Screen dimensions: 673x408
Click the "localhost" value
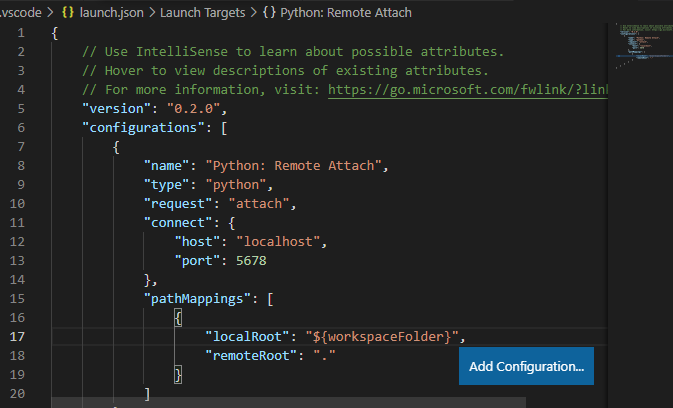278,242
